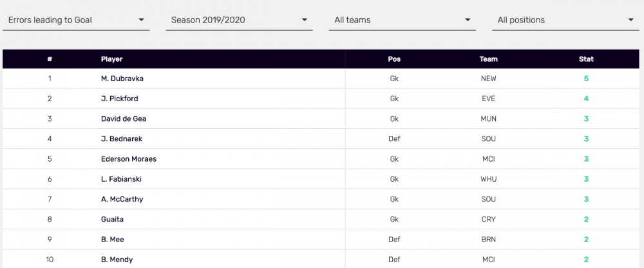644x268 pixels.
Task: Open the Errors leading to Goal dropdown
Action: coord(76,20)
